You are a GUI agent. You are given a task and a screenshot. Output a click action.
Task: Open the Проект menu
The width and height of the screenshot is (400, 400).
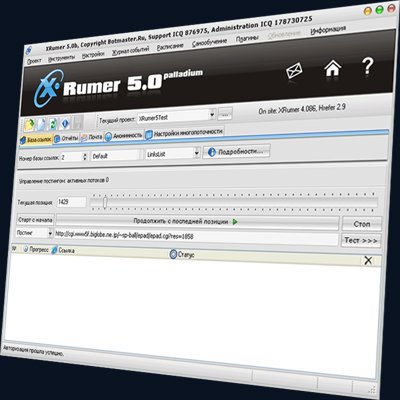(x=34, y=61)
